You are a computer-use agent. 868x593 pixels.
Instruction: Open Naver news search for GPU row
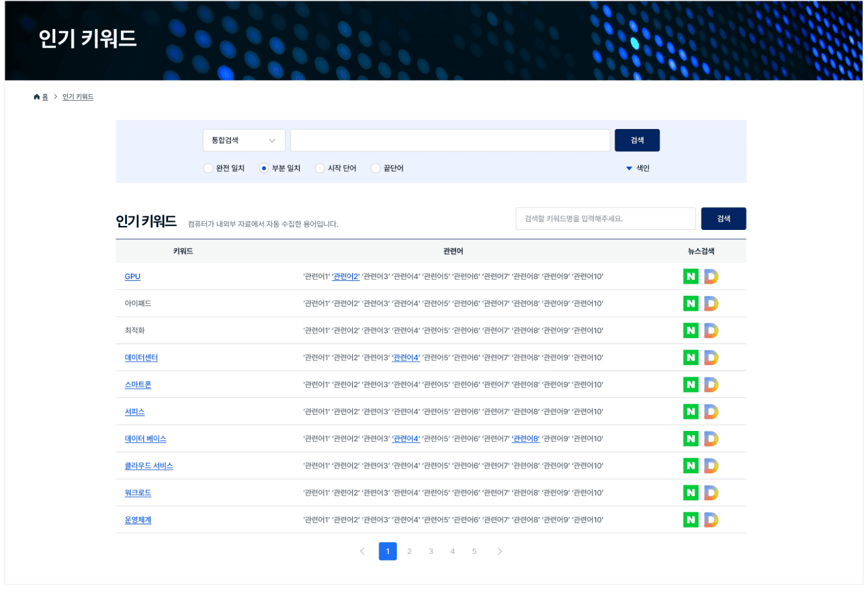point(691,276)
